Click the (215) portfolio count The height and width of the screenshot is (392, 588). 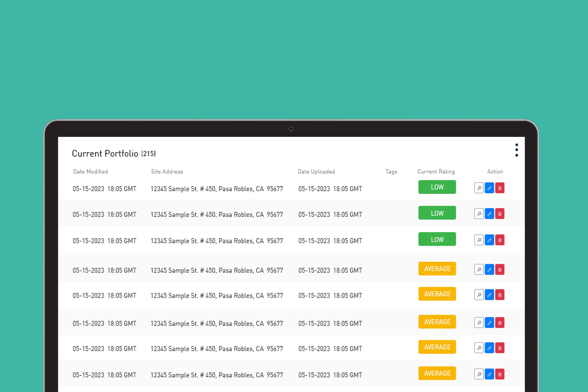click(149, 153)
